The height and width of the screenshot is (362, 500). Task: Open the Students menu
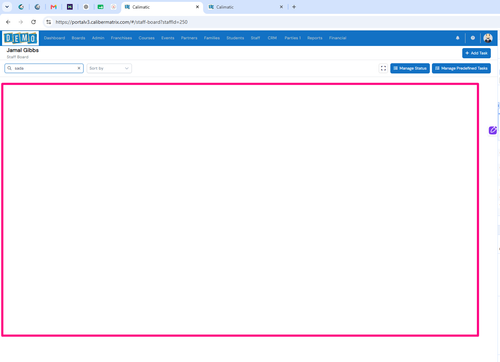(x=235, y=38)
